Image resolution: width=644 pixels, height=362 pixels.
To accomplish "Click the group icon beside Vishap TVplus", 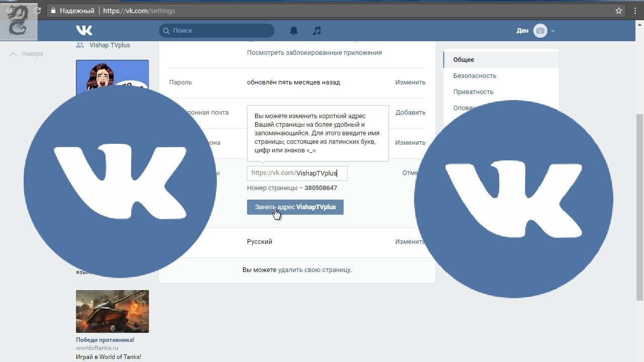I will 80,45.
